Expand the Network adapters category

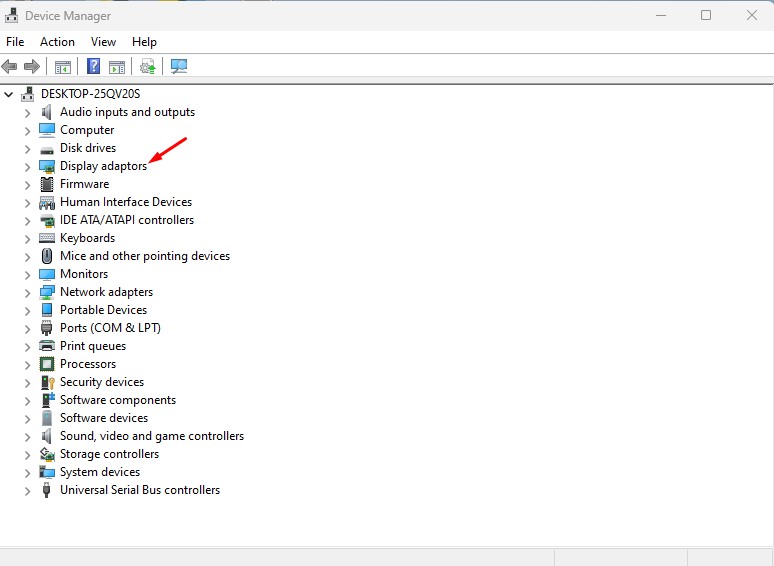coord(28,293)
